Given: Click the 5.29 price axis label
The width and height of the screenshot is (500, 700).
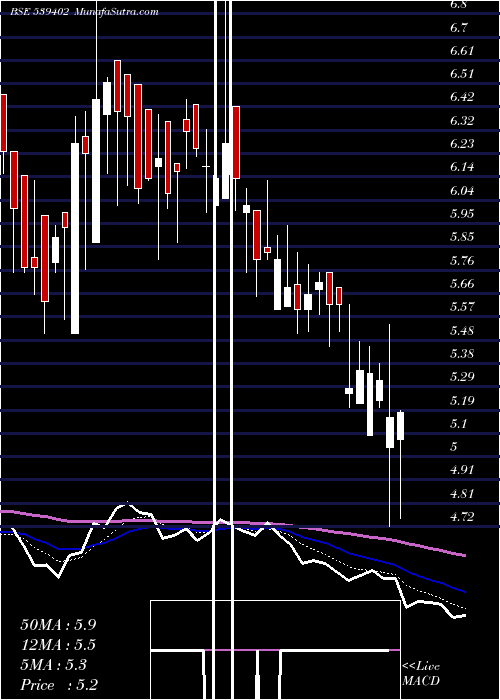Looking at the screenshot, I should click(x=462, y=377).
